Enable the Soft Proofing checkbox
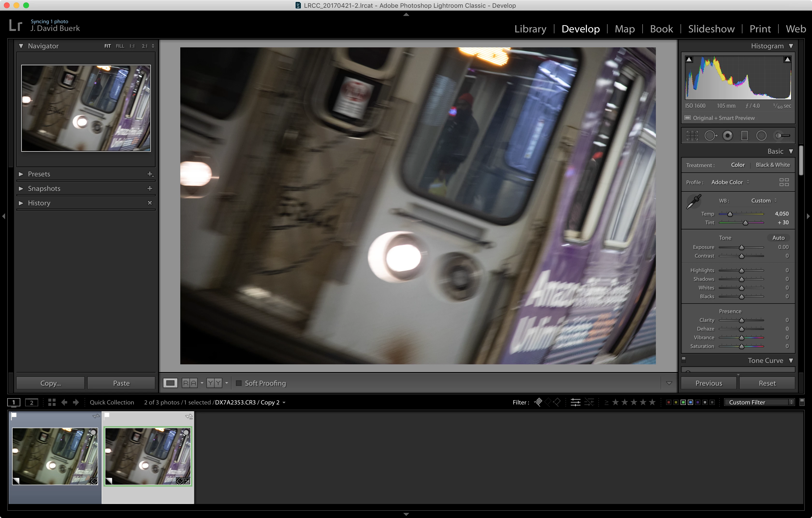Screen dimensions: 812x518 (239, 383)
